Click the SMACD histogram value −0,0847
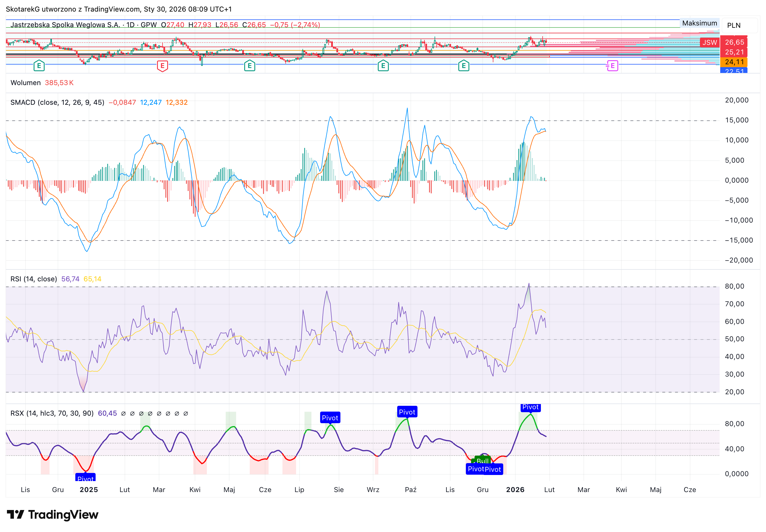Image resolution: width=766 pixels, height=532 pixels. 122,102
